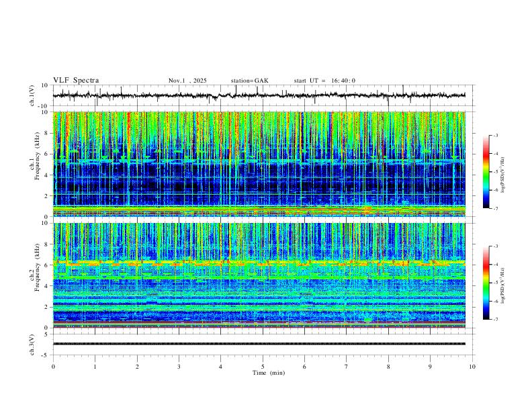532x411 pixels.
Task: Click the ch.3 black signal band
Action: (x=259, y=344)
